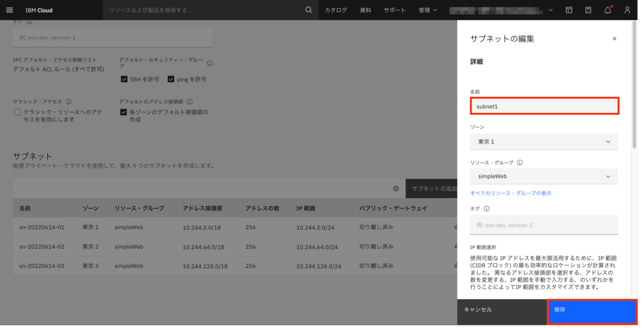Open the user profile icon

tap(627, 10)
